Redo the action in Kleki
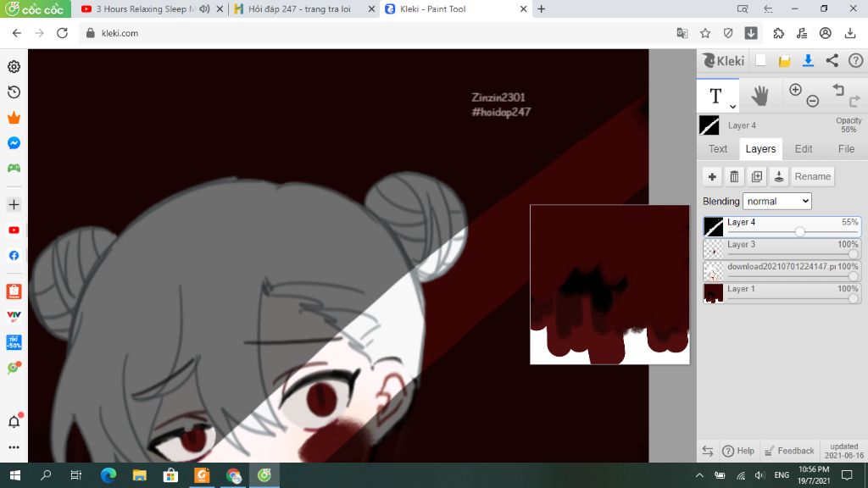The width and height of the screenshot is (868, 488). click(854, 101)
